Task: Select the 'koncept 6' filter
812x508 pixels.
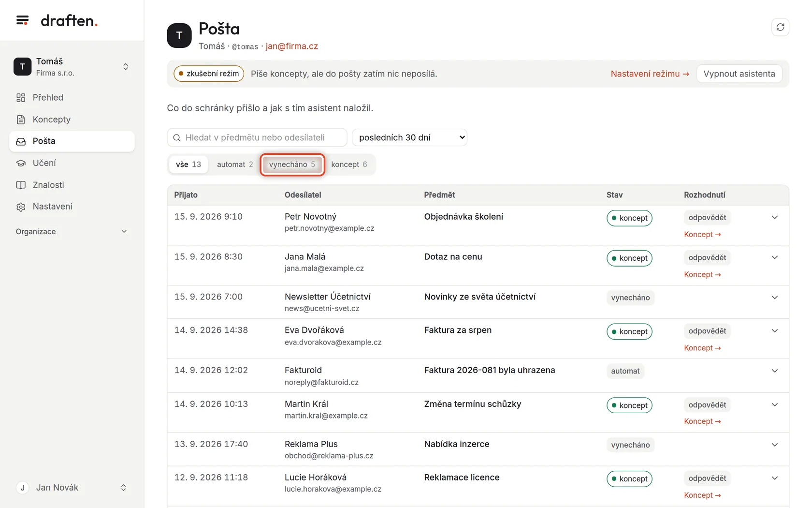Action: click(349, 164)
